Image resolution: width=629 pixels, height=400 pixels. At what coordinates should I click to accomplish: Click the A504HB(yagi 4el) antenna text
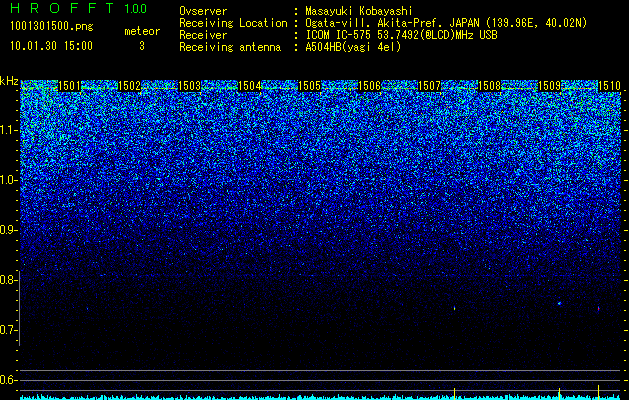coord(353,47)
